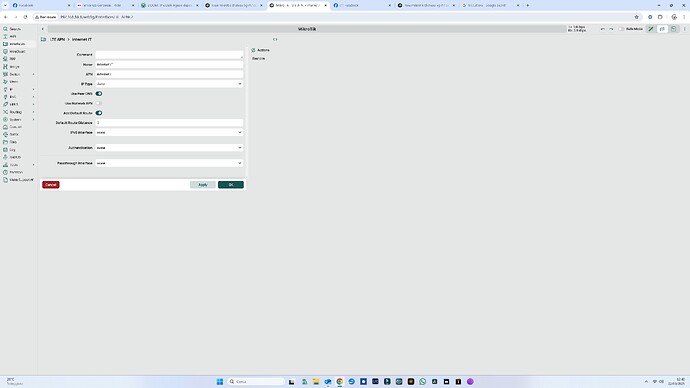Open WireGuard from the sidebar
The width and height of the screenshot is (690, 388).
(x=17, y=51)
